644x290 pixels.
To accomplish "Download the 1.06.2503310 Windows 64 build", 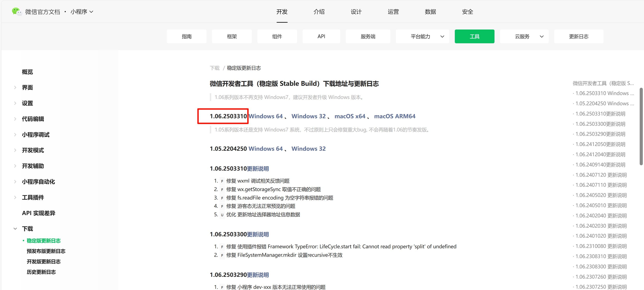I will click(266, 116).
